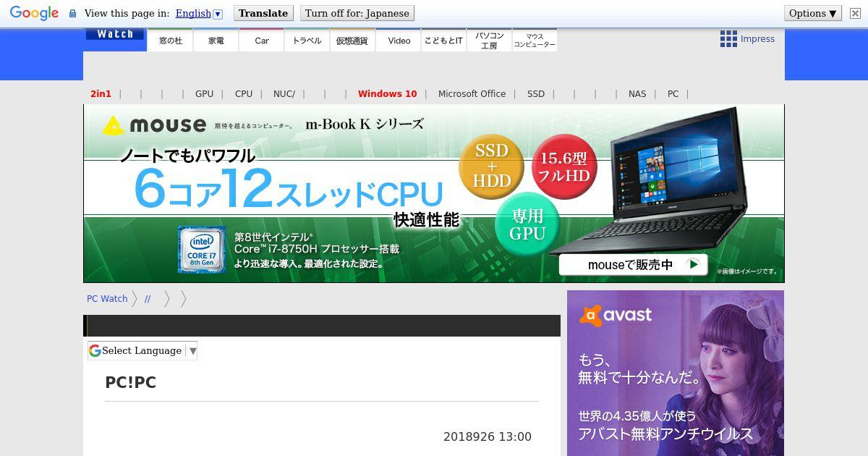Click the アバスト無料アンチウイルス ad text
Screen dimensions: 868x456
[x=665, y=434]
